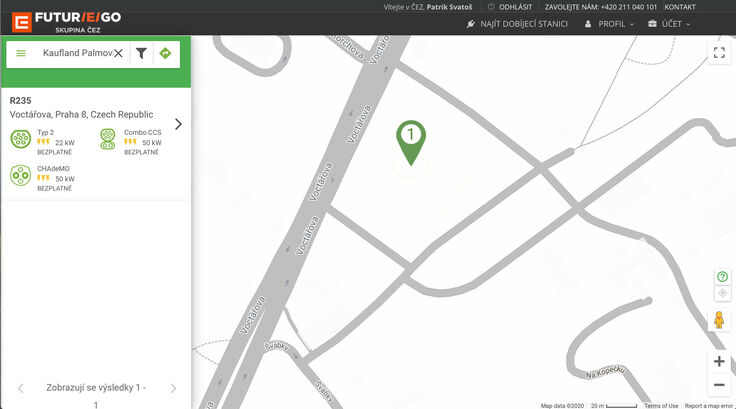The image size is (736, 409).
Task: Center map on my location
Action: pyautogui.click(x=721, y=293)
